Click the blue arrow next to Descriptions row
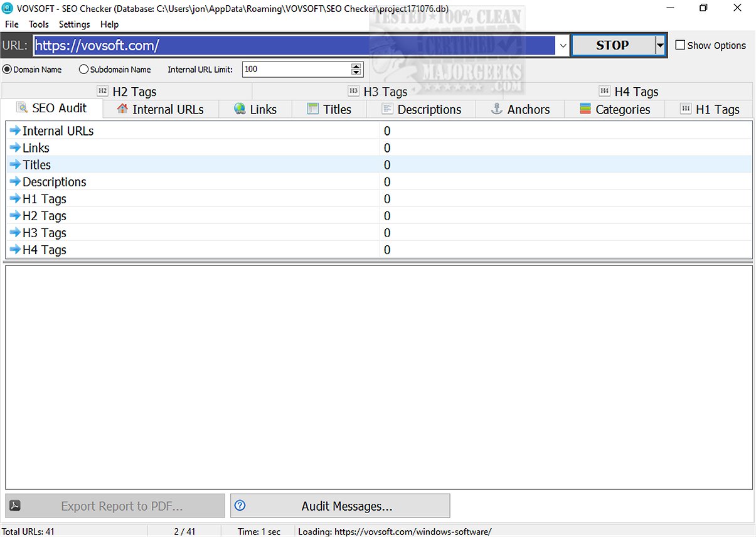The image size is (756, 537). 16,182
